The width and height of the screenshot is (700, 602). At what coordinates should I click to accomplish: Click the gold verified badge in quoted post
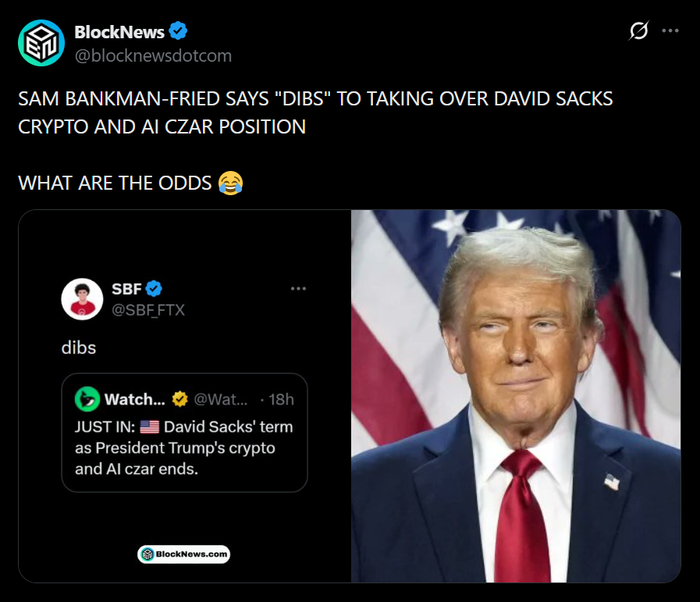point(179,400)
